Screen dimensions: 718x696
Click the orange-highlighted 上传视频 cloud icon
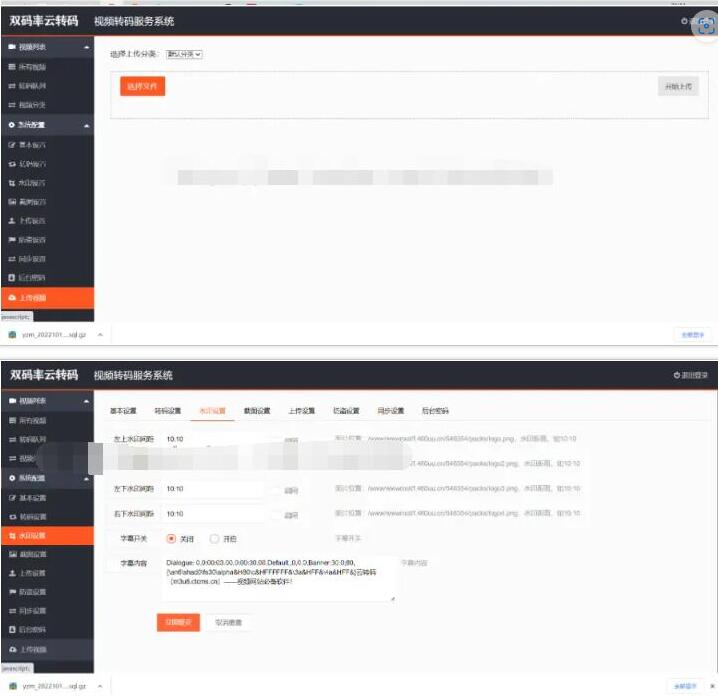pyautogui.click(x=12, y=298)
